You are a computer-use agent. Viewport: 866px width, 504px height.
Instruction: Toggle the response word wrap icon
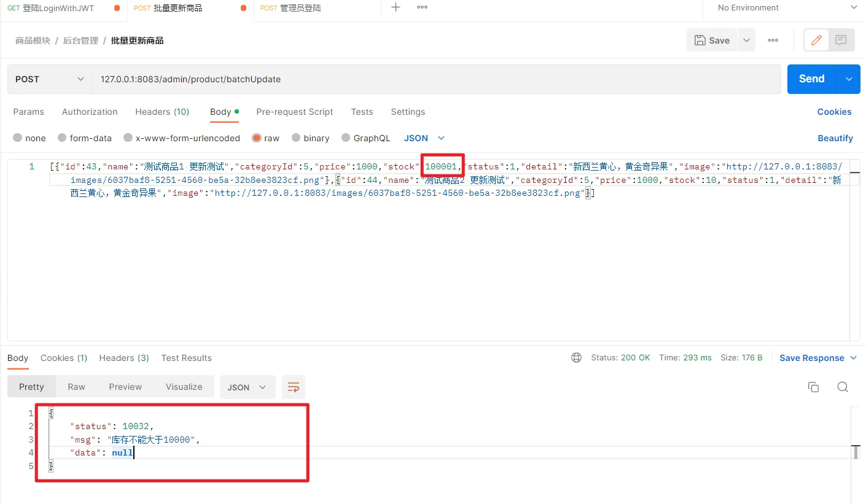294,387
